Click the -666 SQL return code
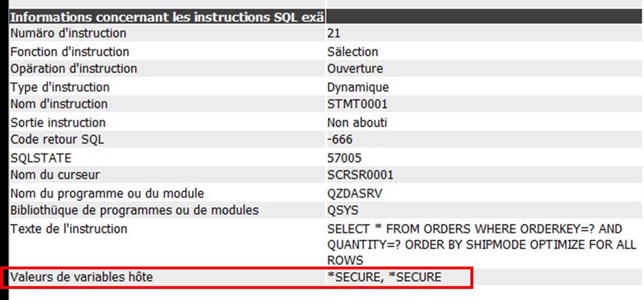Viewport: 644px width, 300px height. 339,140
